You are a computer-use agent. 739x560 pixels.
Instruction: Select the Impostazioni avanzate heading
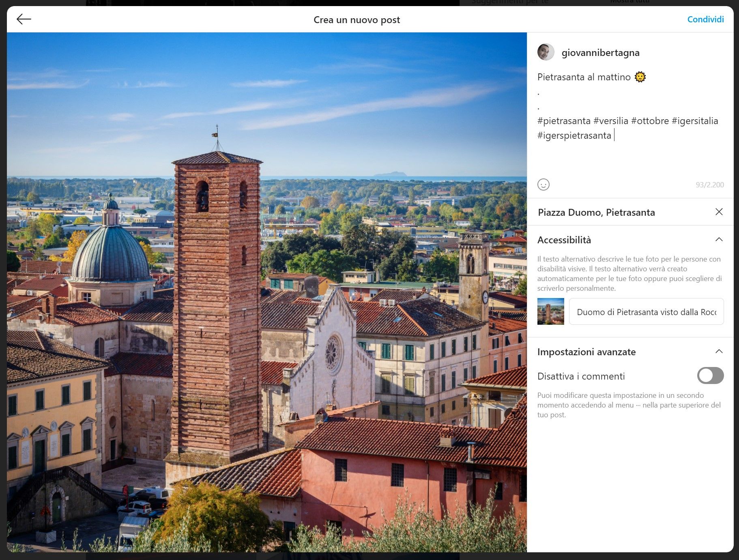pos(586,352)
